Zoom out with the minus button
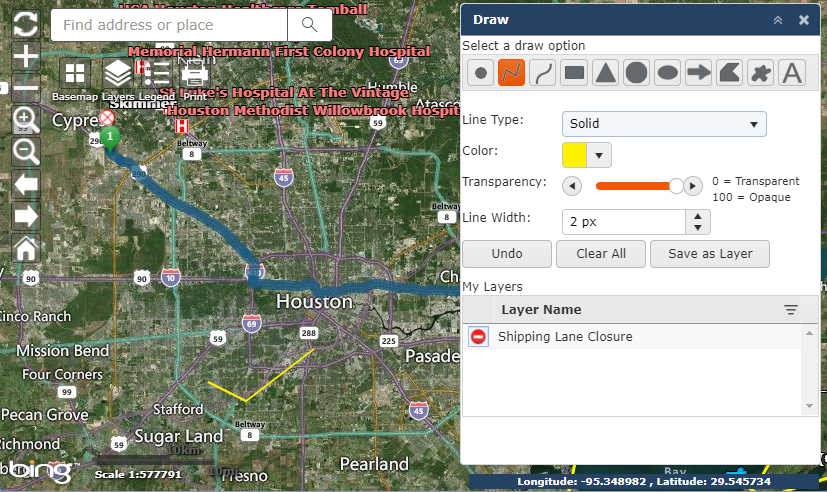 [25, 88]
